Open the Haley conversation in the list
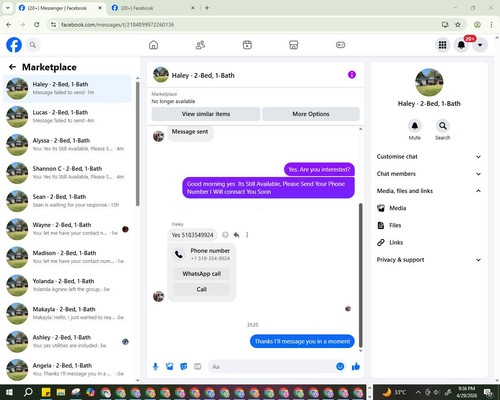Viewport: 500px width, 400px height. coord(67,88)
